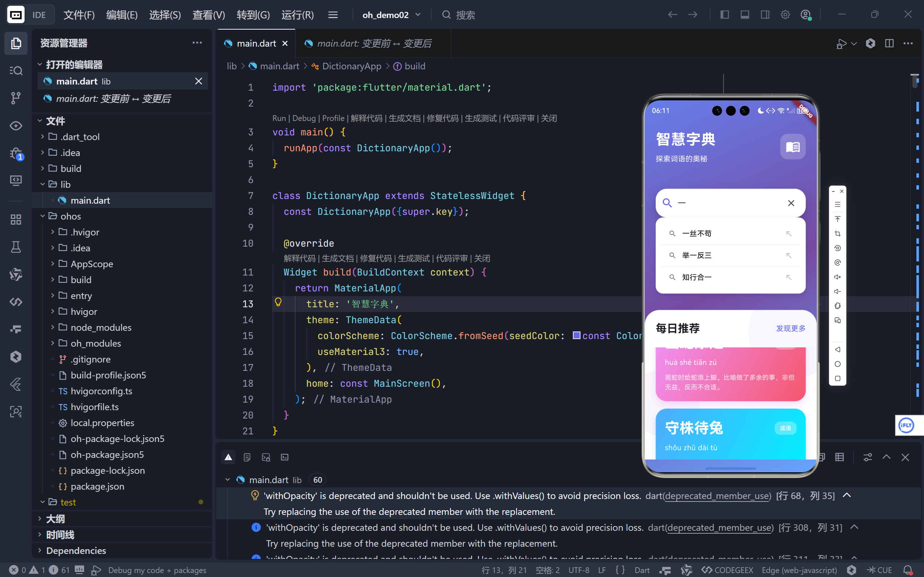The height and width of the screenshot is (577, 924).
Task: Click the lightbulb quick-fix icon on line 13
Action: pyautogui.click(x=278, y=303)
